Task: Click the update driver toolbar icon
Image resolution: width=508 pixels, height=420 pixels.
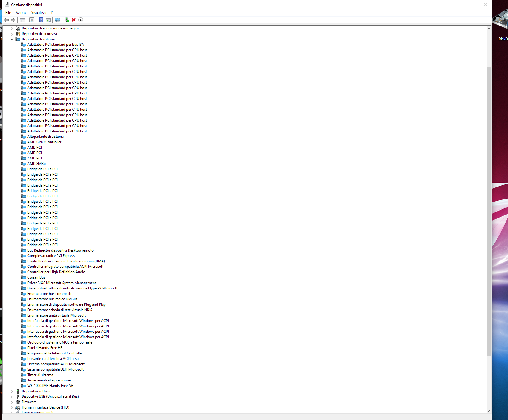Action: 67,20
